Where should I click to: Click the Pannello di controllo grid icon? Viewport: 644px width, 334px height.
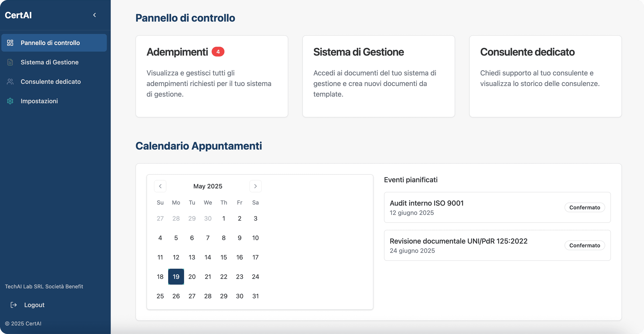[10, 43]
